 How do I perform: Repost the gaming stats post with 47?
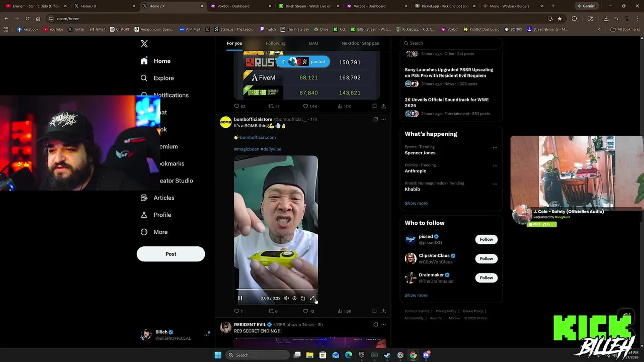pyautogui.click(x=274, y=106)
